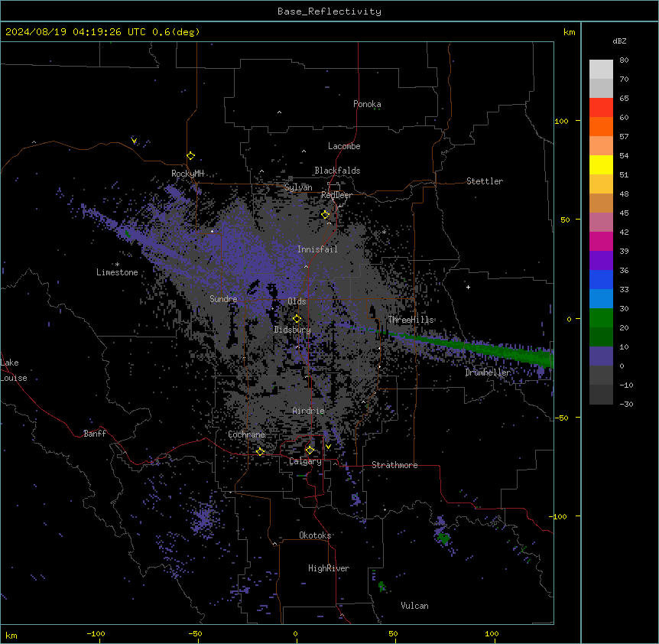This screenshot has height=644, width=659.
Task: Click the asterisk marker east of Innisfail
Action: pyautogui.click(x=384, y=232)
